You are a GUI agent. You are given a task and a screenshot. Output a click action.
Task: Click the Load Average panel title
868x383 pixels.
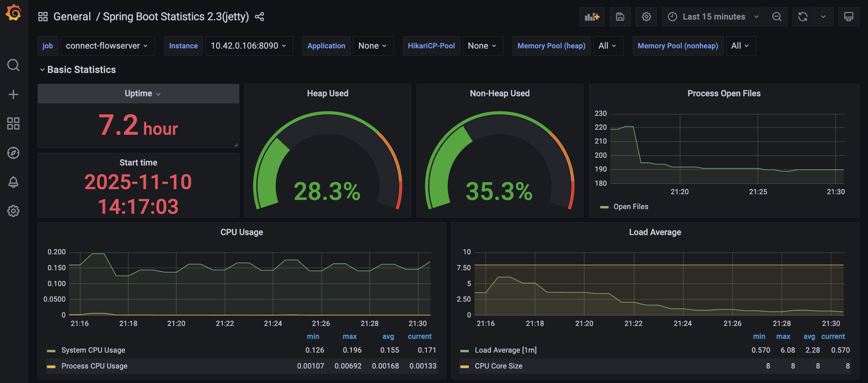click(655, 232)
